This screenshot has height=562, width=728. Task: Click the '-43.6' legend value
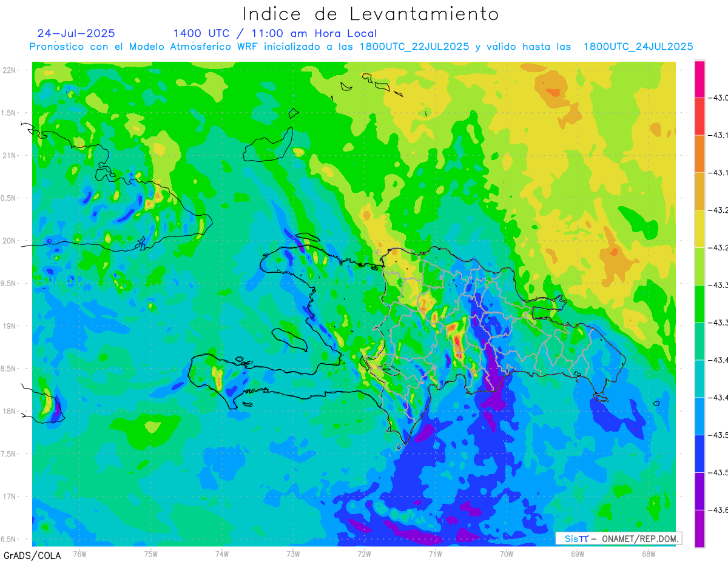point(720,510)
